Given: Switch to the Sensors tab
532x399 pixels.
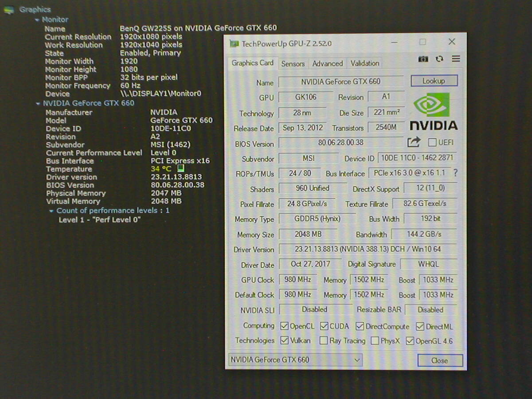Looking at the screenshot, I should tap(293, 64).
